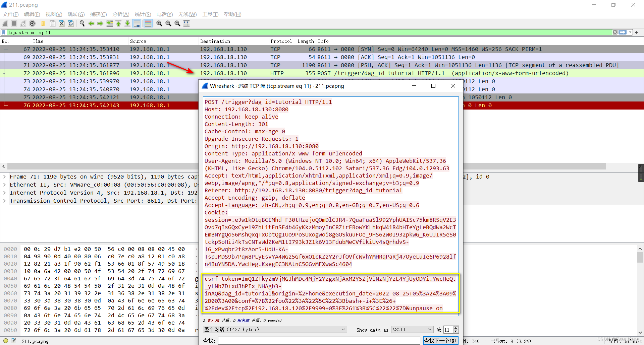Select packet 76 red row
The width and height of the screenshot is (644, 345).
[99, 106]
